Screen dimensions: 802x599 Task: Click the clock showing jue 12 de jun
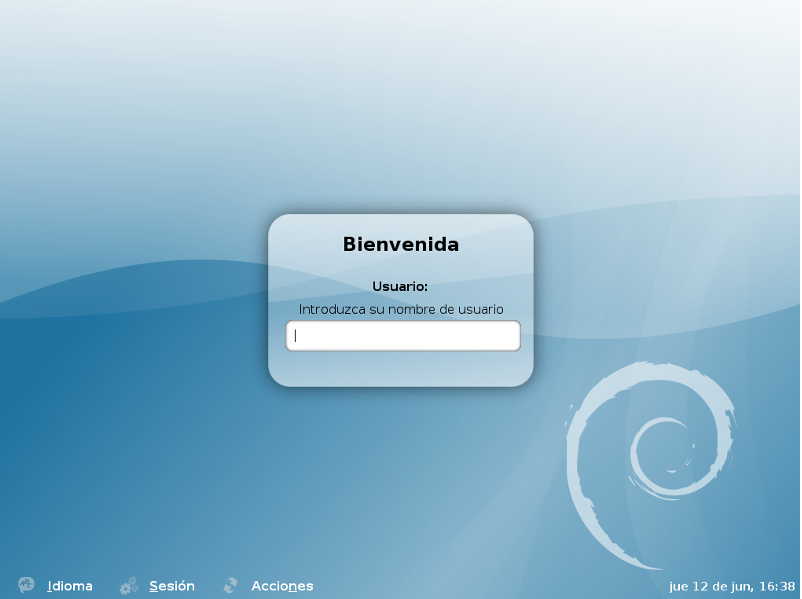[730, 585]
